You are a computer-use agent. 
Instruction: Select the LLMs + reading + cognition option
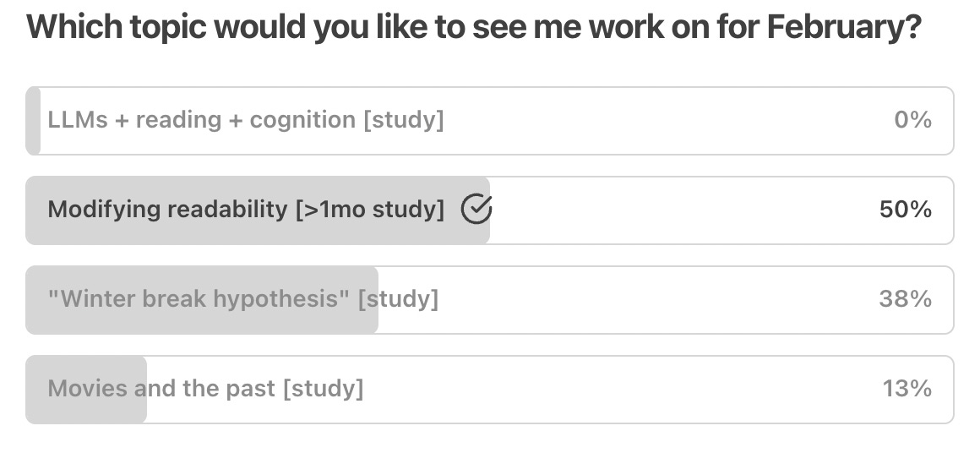point(489,121)
